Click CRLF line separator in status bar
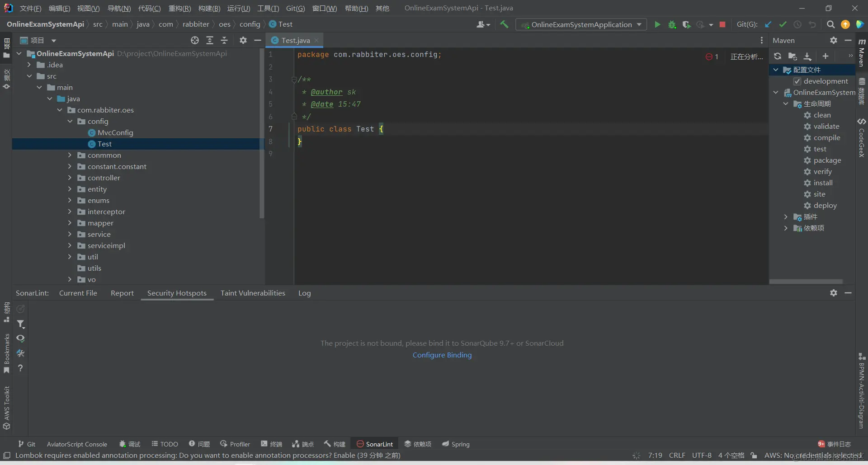This screenshot has height=465, width=868. coord(677,456)
